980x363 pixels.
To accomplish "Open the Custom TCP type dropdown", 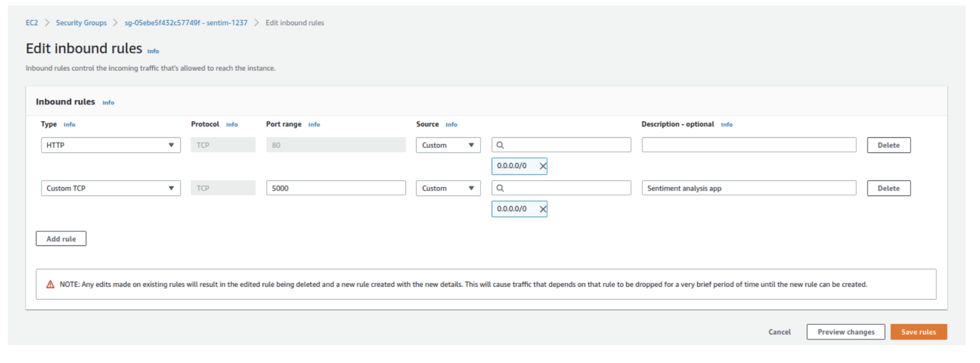I will tap(110, 188).
